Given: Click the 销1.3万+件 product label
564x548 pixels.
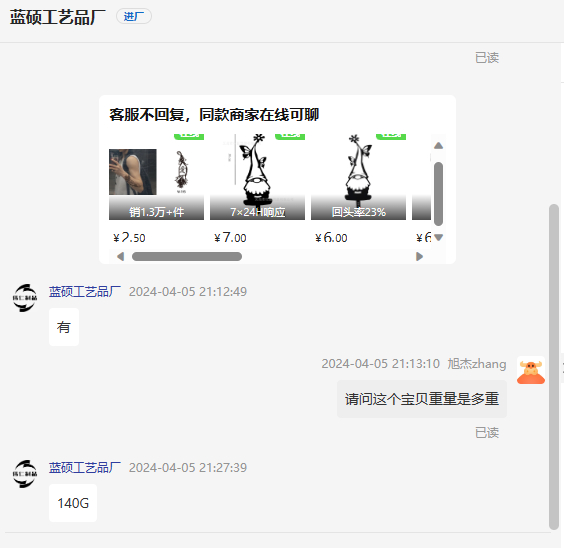Looking at the screenshot, I should point(156,212).
